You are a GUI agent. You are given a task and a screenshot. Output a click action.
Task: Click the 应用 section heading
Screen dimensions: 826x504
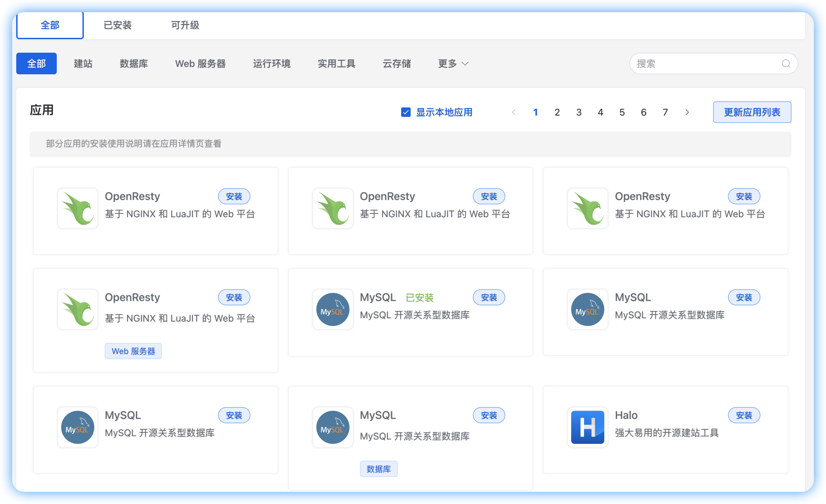coord(42,110)
